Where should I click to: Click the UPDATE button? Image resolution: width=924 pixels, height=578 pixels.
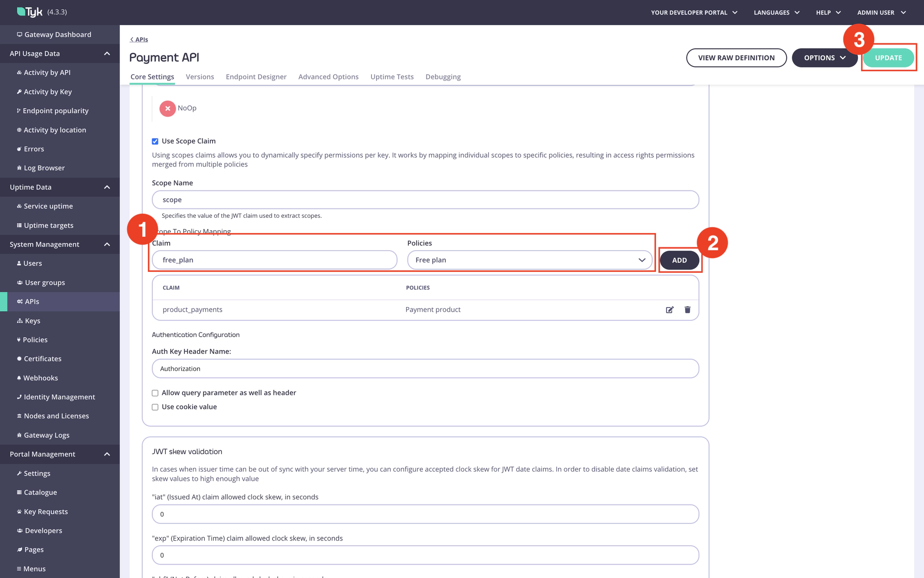(x=888, y=57)
